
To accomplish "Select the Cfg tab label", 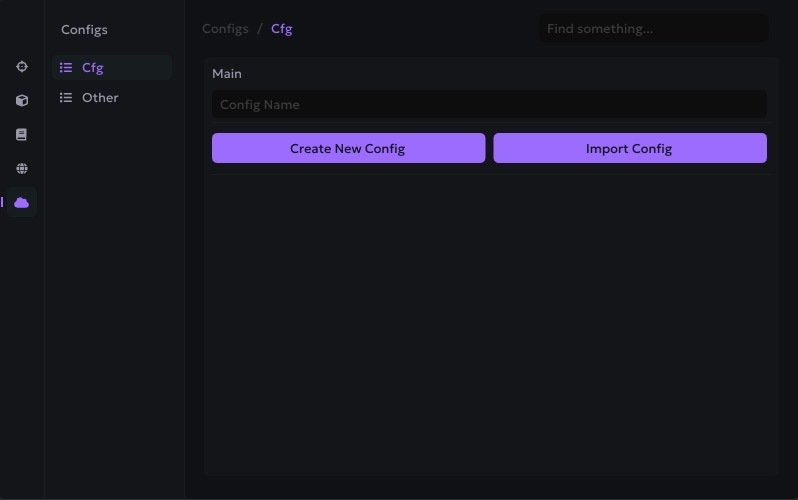I will pyautogui.click(x=93, y=68).
